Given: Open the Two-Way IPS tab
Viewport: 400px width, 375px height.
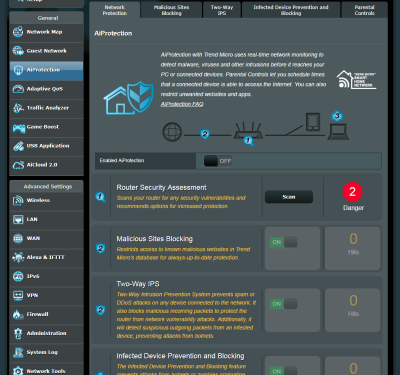Looking at the screenshot, I should point(222,10).
